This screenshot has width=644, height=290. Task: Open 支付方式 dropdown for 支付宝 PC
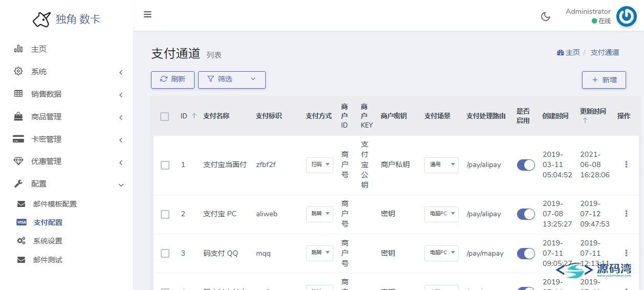[x=319, y=214]
